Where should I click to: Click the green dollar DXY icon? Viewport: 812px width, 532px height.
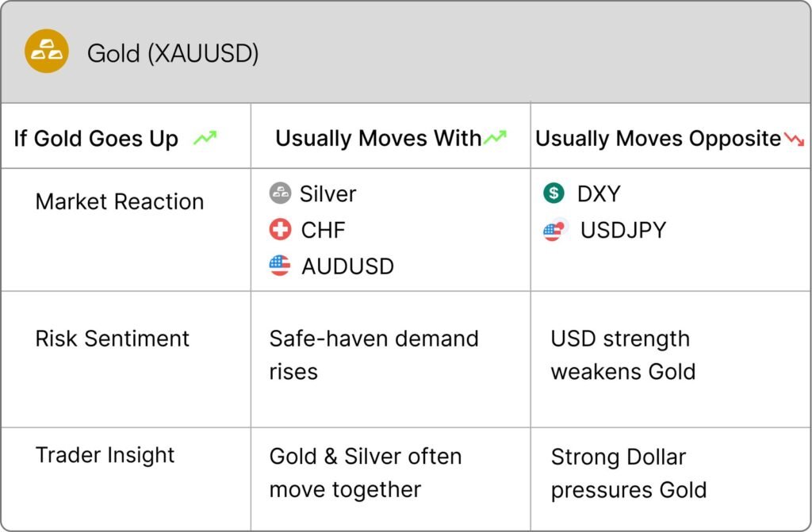tap(553, 193)
